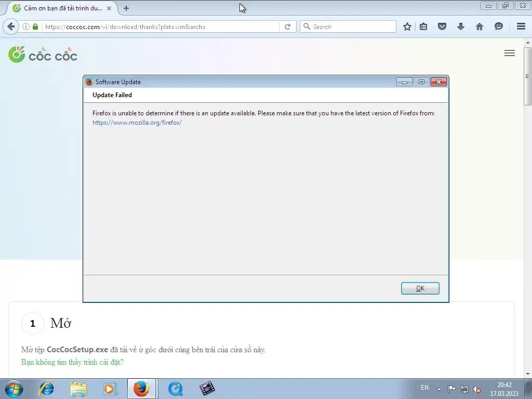This screenshot has width=532, height=399.
Task: Open Windows Explorer folder on taskbar
Action: (78, 389)
